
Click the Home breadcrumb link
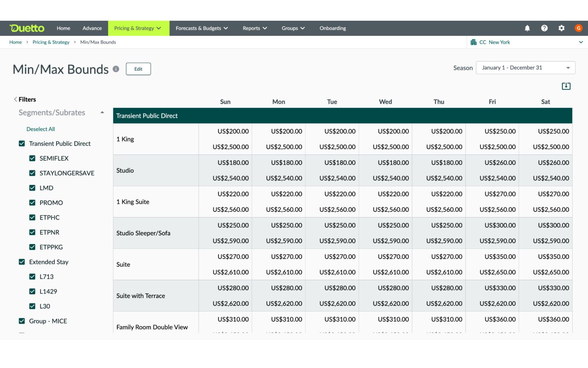pos(15,42)
